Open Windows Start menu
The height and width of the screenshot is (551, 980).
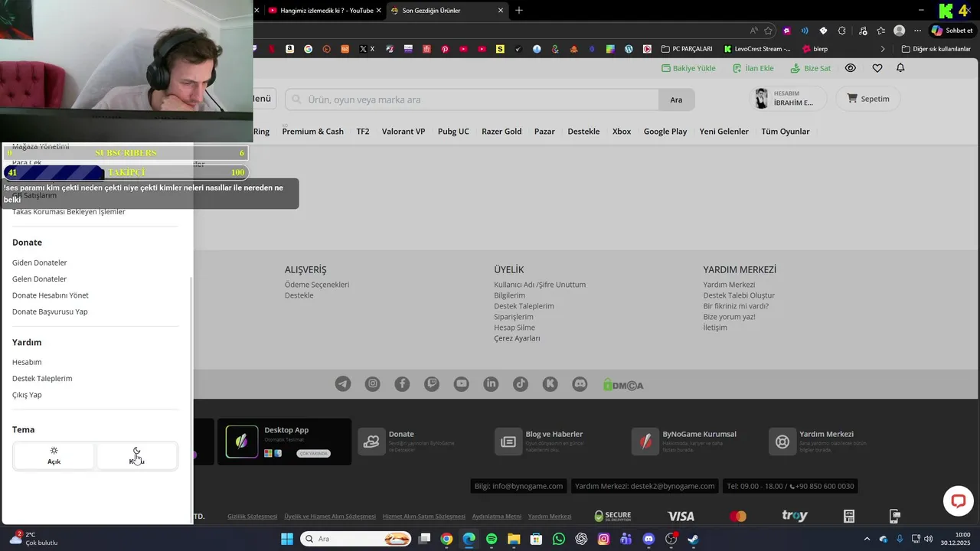[x=287, y=539]
